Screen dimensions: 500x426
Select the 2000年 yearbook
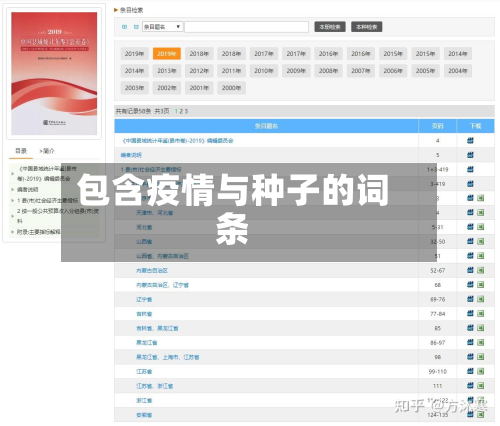tap(231, 88)
